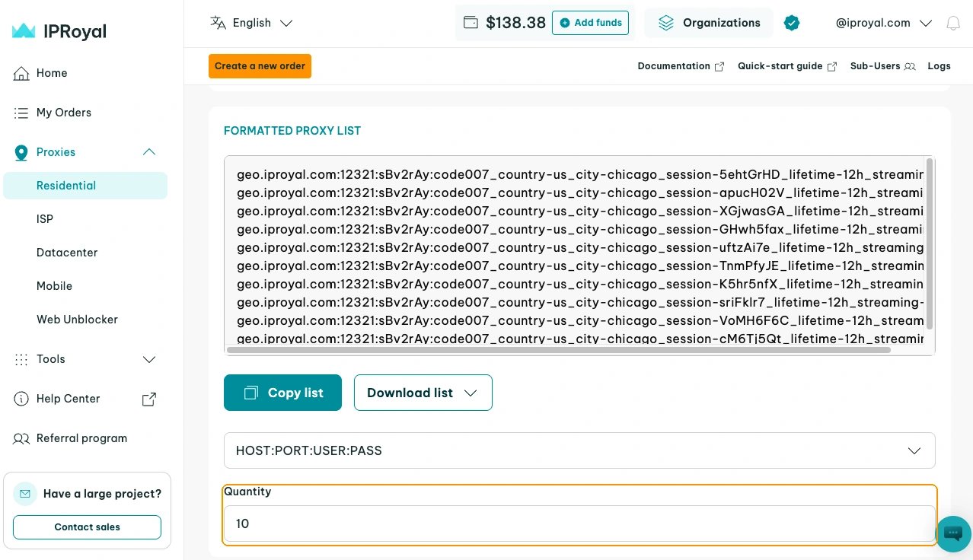973x560 pixels.
Task: Click the envelope icon in large project card
Action: [25, 494]
